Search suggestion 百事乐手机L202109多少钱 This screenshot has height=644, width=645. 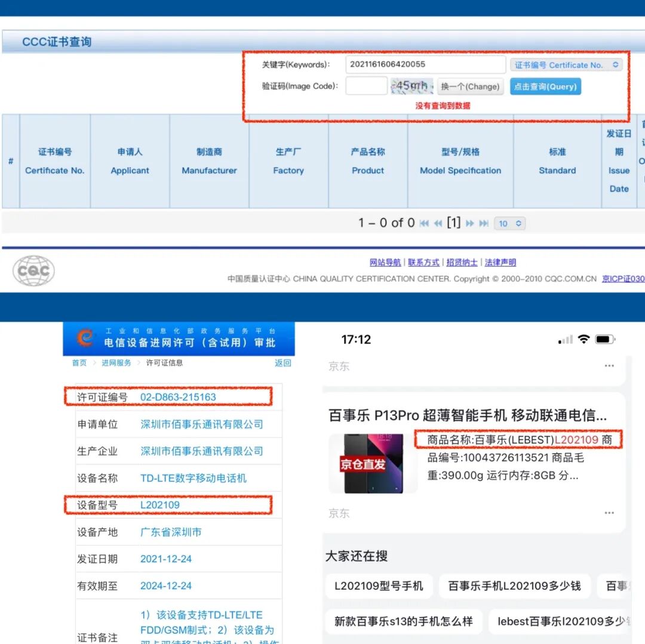(514, 586)
